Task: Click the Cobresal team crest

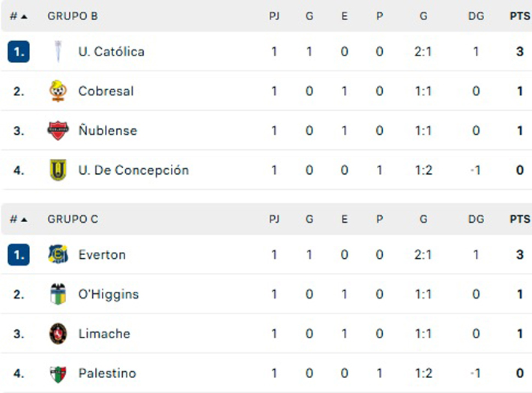Action: [x=58, y=91]
